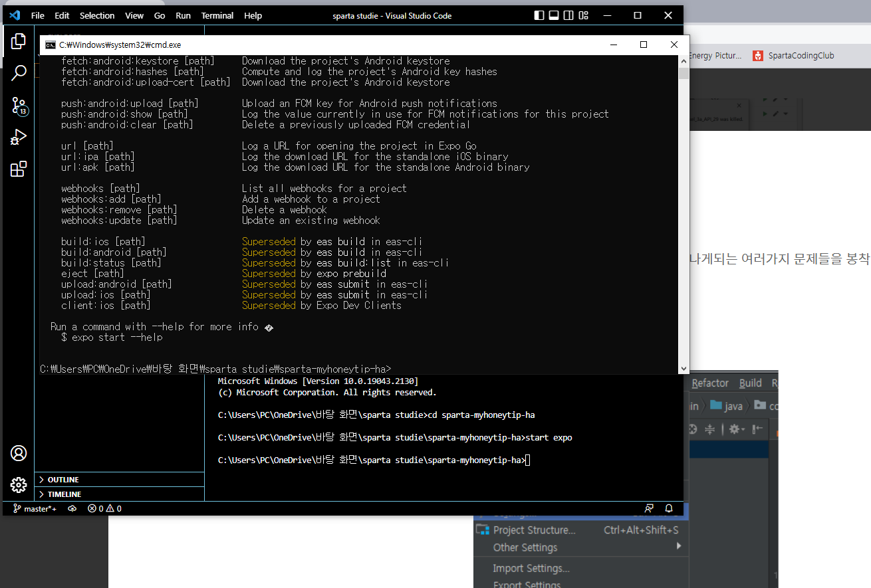
Task: Open the Customize Layout icon
Action: click(x=584, y=15)
